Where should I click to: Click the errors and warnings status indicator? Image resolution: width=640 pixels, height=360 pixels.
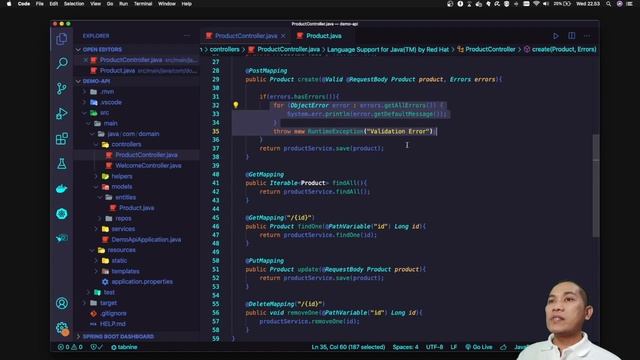click(70, 347)
